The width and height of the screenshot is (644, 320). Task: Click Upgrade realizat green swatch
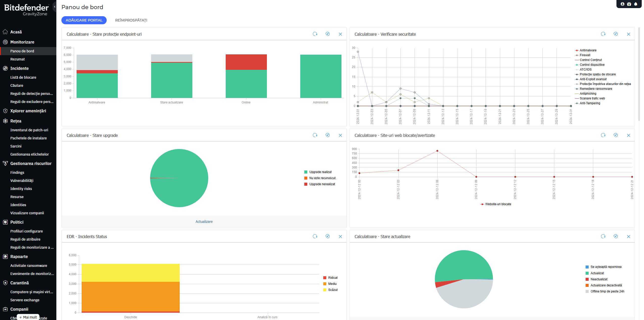click(306, 172)
